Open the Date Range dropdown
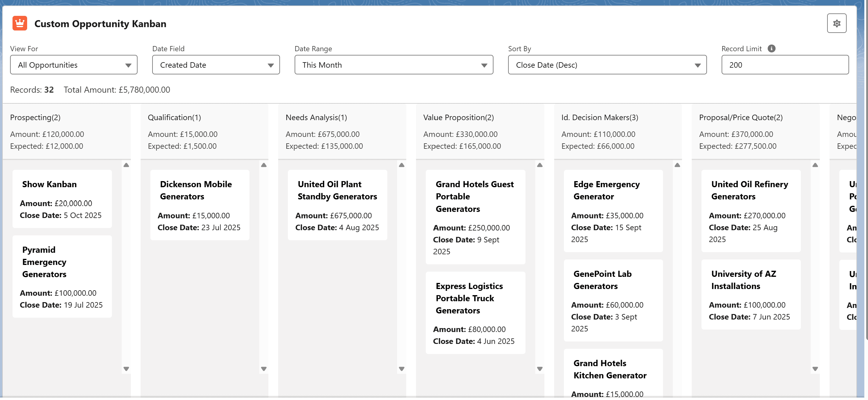The image size is (868, 400). 394,65
